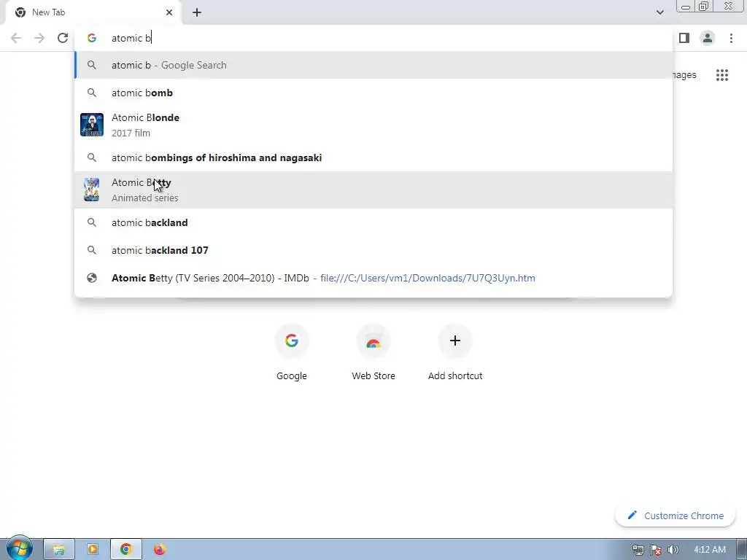Image resolution: width=747 pixels, height=560 pixels.
Task: Select the Atomic Blonde 2017 film suggestion
Action: pyautogui.click(x=373, y=125)
